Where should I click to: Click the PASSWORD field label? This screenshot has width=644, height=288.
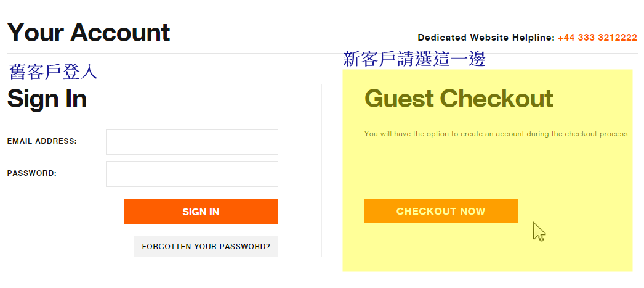tap(31, 173)
